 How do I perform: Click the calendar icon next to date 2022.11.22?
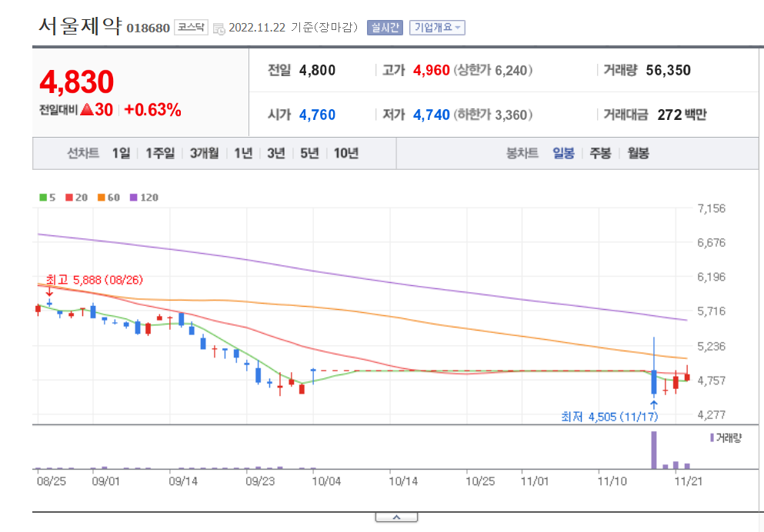pos(219,28)
